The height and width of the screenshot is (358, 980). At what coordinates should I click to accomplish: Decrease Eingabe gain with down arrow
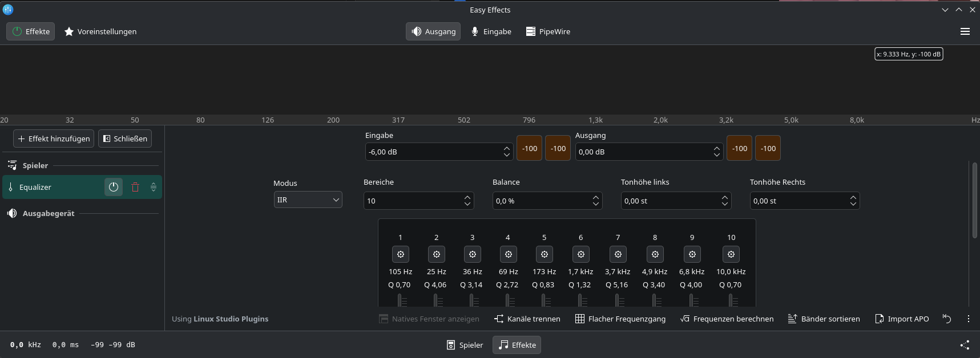[x=506, y=154]
